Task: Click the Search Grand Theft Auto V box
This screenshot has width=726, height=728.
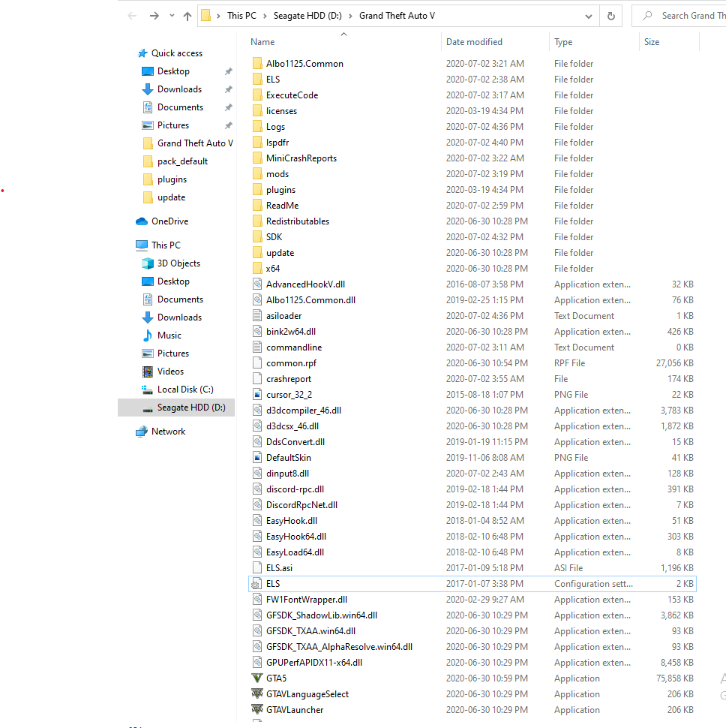Action: coord(680,16)
